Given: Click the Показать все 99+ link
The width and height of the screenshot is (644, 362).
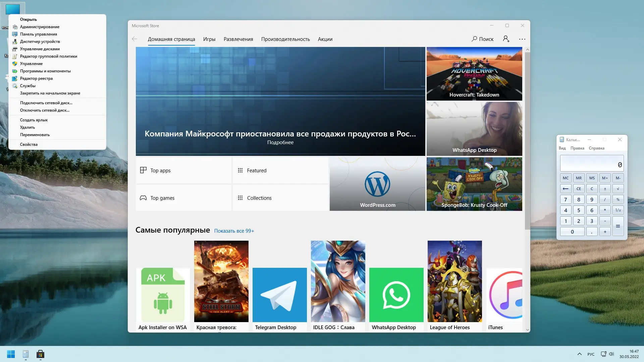Looking at the screenshot, I should tap(234, 231).
